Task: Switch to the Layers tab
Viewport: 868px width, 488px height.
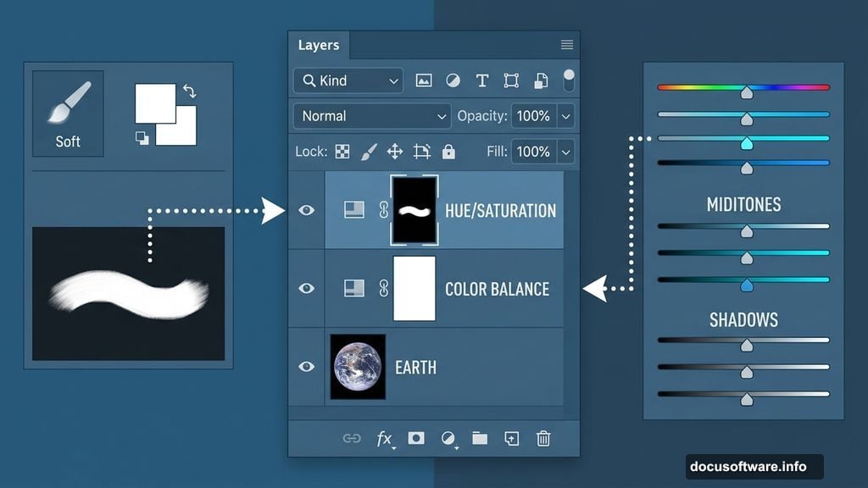Action: coord(319,45)
